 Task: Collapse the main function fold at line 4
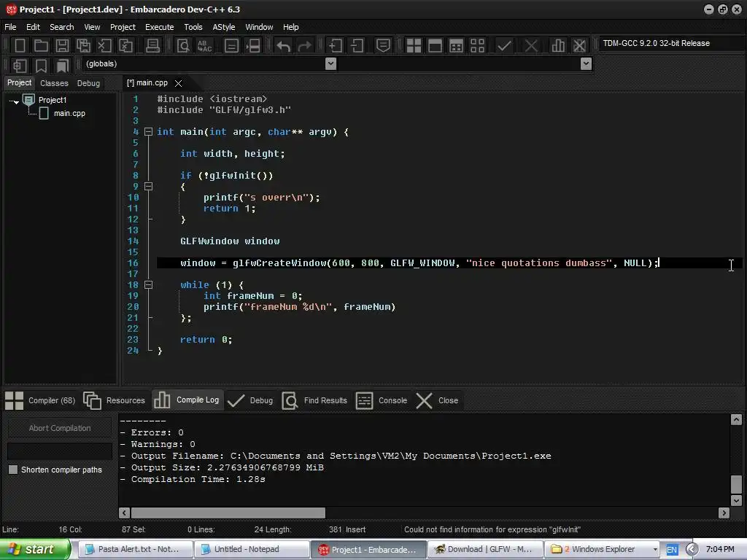148,132
